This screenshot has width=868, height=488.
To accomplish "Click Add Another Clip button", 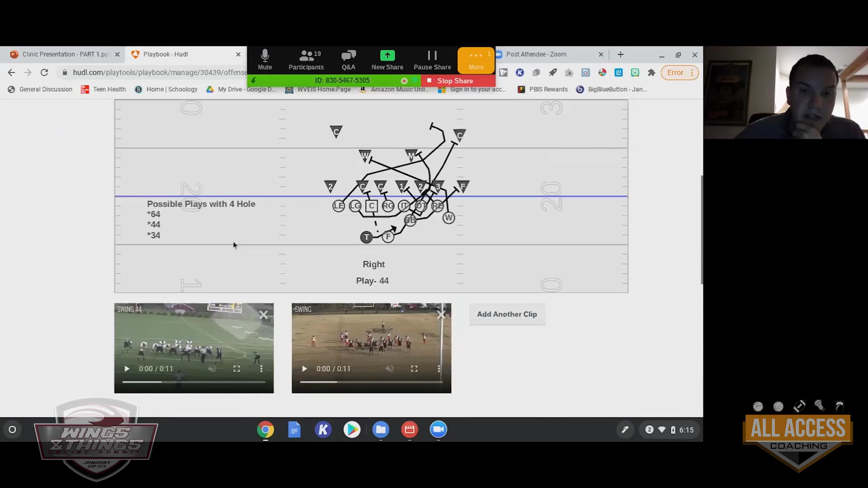I will pos(507,314).
